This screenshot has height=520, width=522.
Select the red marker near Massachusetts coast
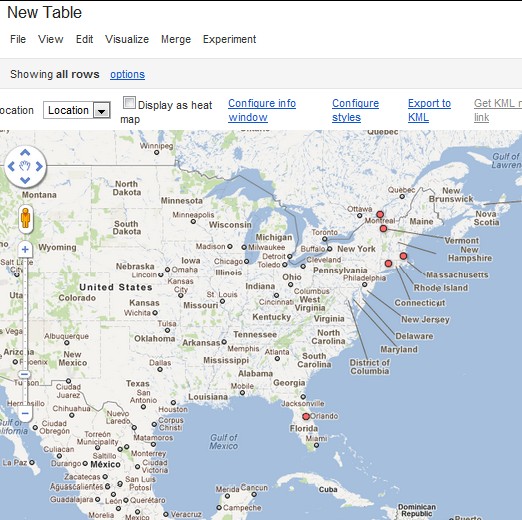point(403,256)
